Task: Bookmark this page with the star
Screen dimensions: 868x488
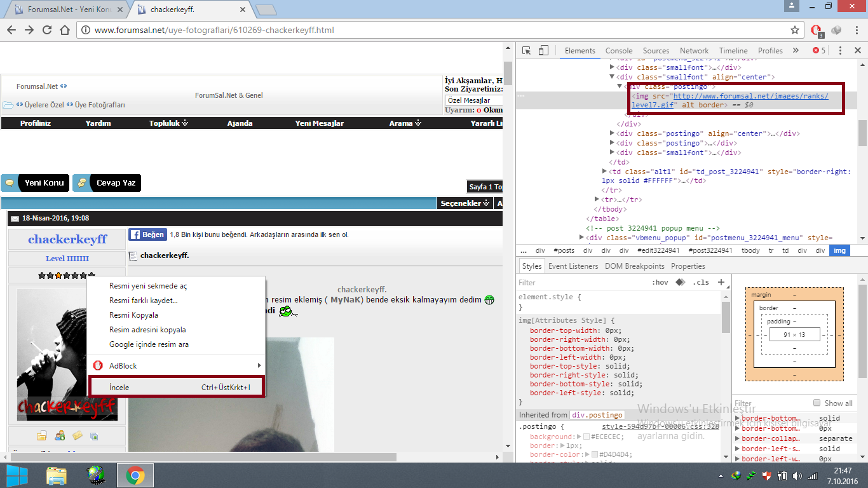Action: coord(794,30)
